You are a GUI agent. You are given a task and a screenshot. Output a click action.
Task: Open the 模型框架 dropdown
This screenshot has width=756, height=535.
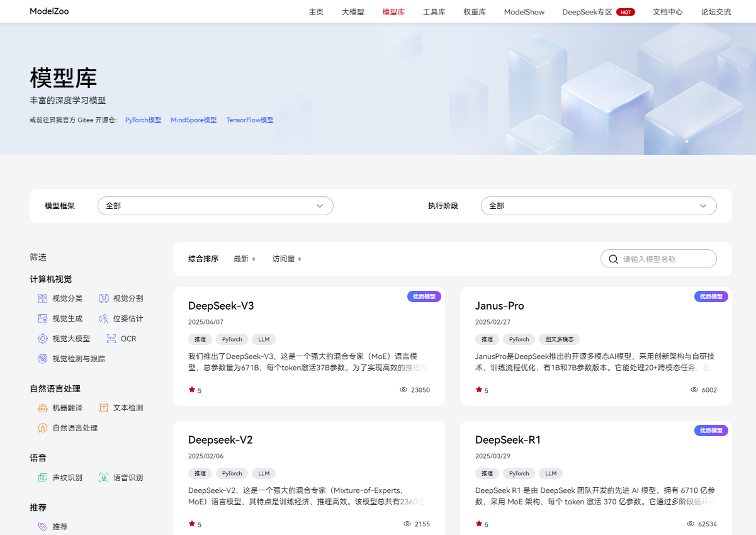pos(215,206)
